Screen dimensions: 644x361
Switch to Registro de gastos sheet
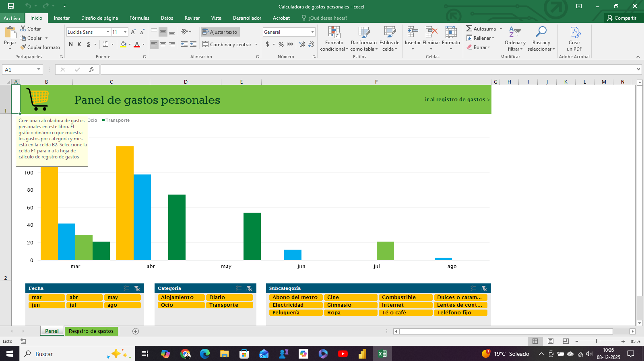point(91,331)
